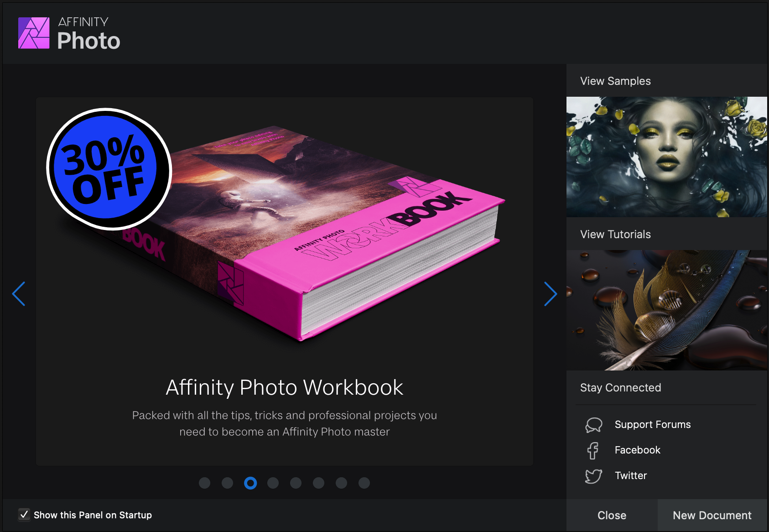
Task: Select the seventh carousel page dot
Action: click(x=342, y=483)
